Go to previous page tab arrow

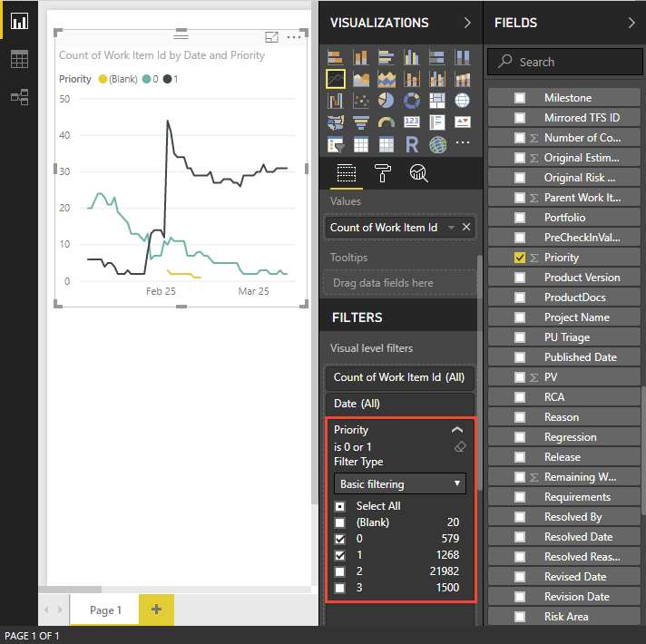click(46, 610)
